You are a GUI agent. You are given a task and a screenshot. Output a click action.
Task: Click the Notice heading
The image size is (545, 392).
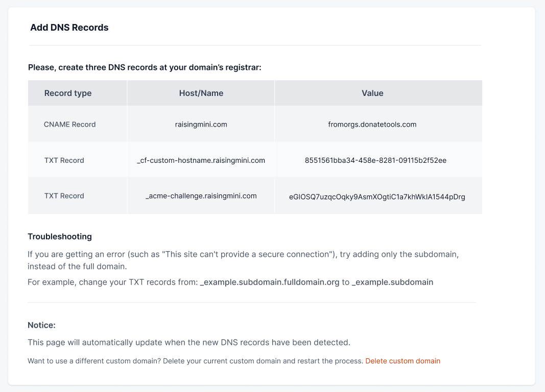click(41, 325)
